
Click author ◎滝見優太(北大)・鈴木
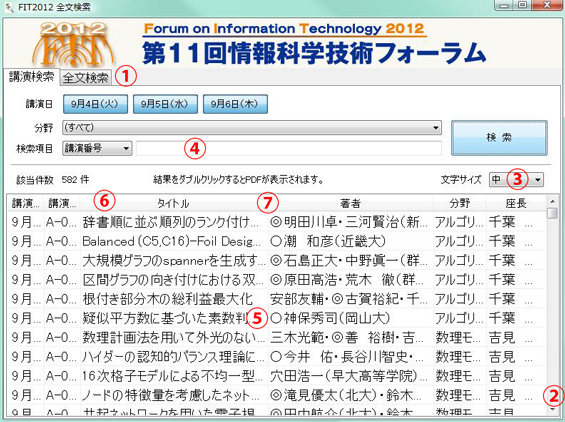[346, 396]
